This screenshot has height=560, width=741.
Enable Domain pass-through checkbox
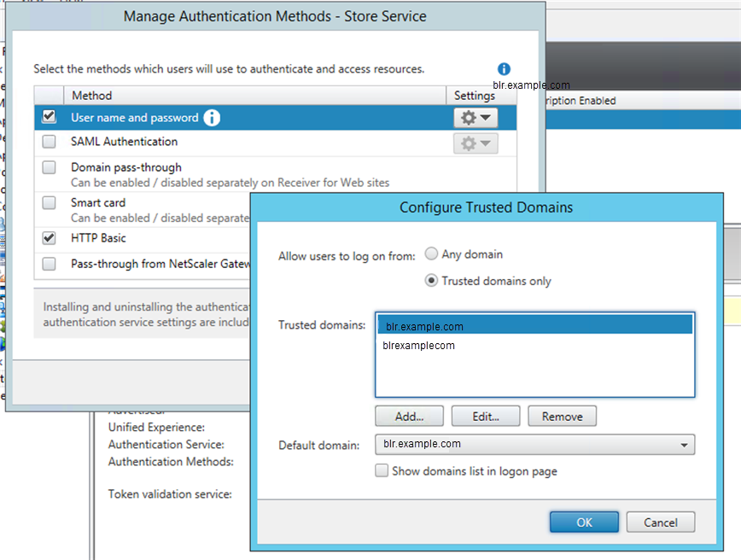[50, 167]
